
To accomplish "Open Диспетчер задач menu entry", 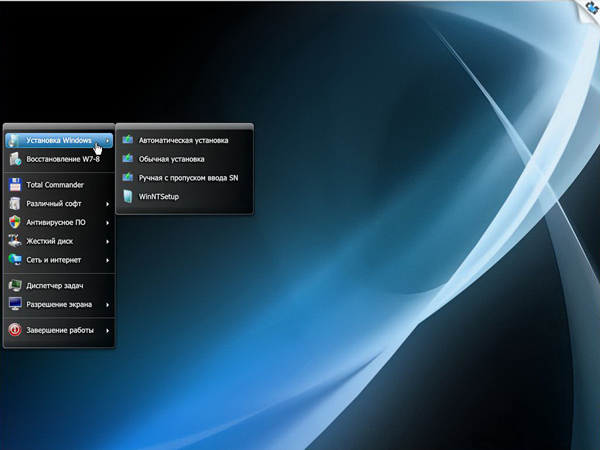I will [59, 285].
